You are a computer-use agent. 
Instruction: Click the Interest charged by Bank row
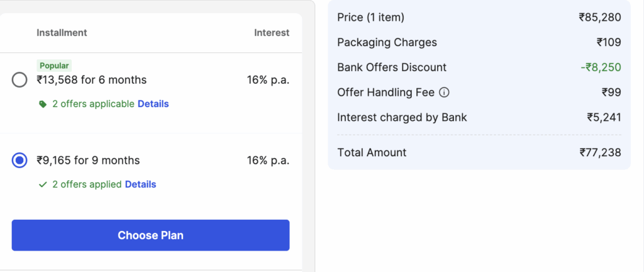(x=479, y=118)
